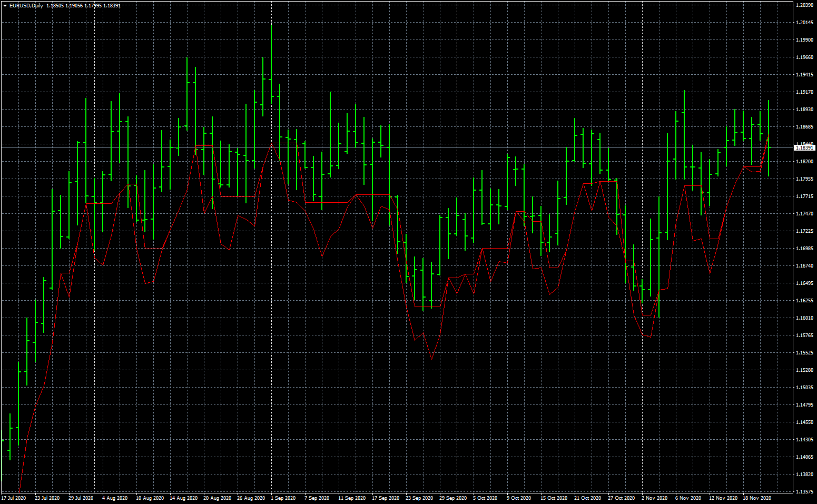Click the 20 Aug 2020 date label
Screen dimensions: 817x504
point(217,498)
